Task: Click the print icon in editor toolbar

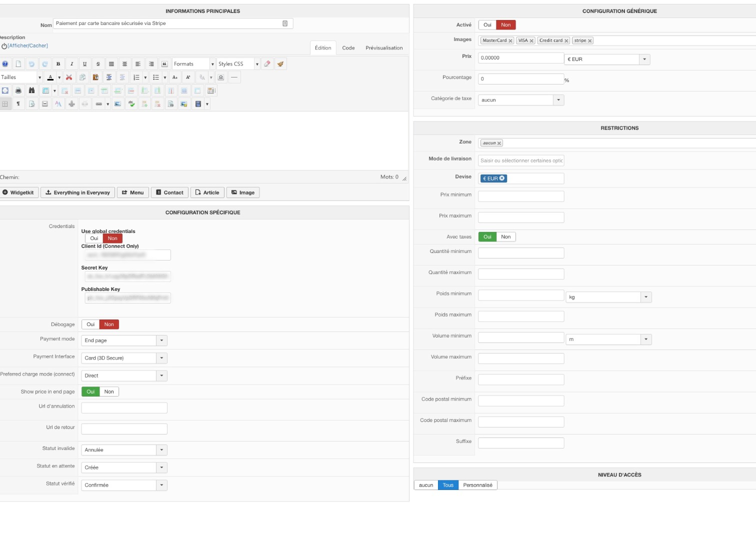Action: pos(18,90)
